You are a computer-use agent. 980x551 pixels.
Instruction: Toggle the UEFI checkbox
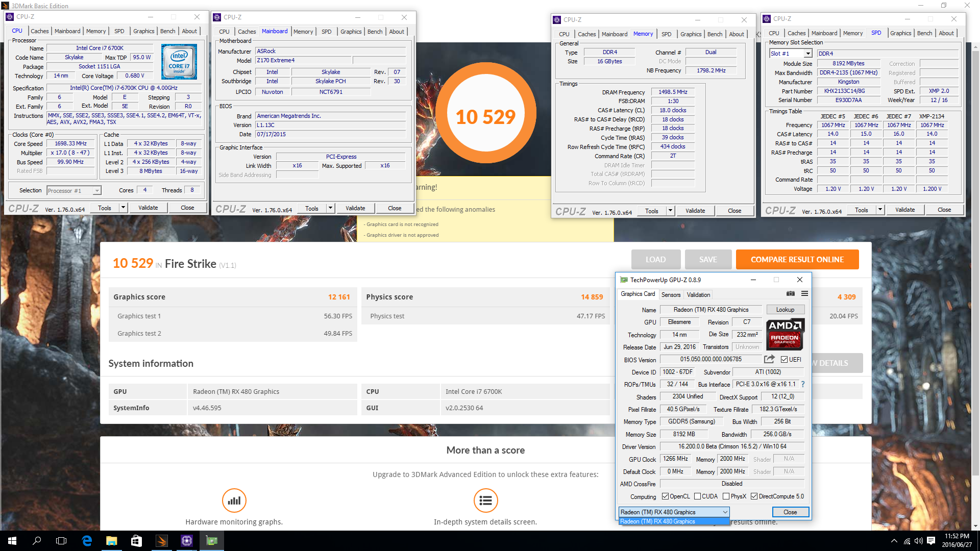784,360
